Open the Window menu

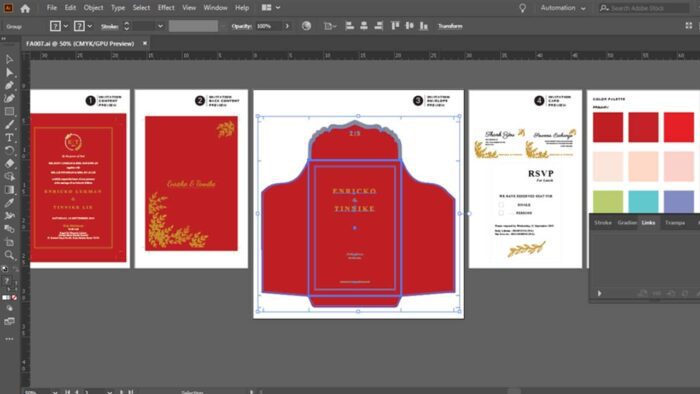pyautogui.click(x=215, y=8)
